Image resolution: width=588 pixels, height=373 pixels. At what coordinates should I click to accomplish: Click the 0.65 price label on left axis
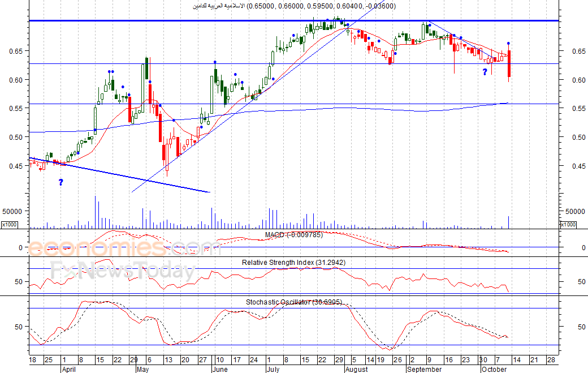[17, 51]
